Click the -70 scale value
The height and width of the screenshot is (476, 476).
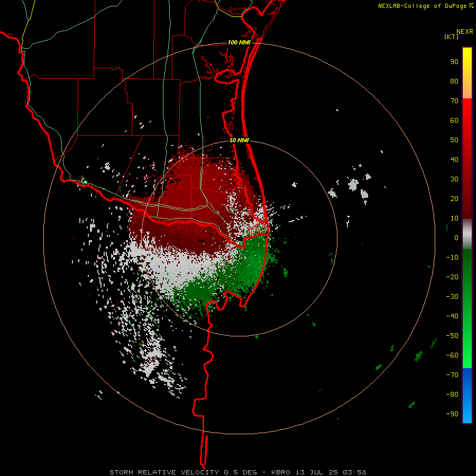point(452,374)
